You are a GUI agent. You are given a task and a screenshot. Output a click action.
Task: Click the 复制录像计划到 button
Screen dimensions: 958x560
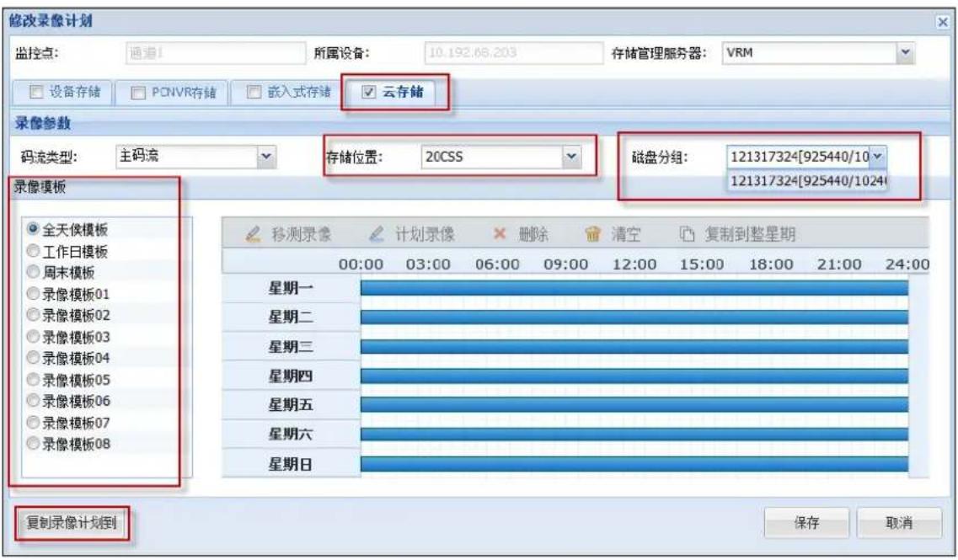(72, 523)
